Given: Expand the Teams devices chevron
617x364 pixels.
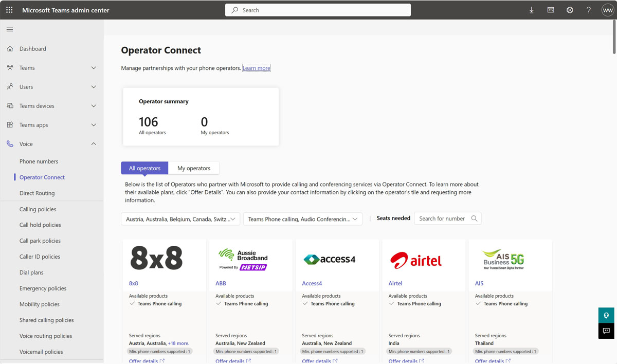Looking at the screenshot, I should point(94,106).
